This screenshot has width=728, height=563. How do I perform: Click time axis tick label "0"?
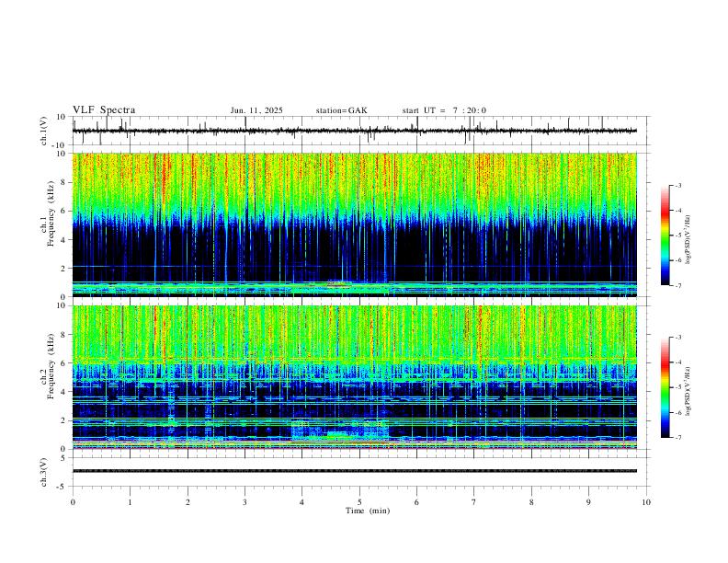[73, 502]
